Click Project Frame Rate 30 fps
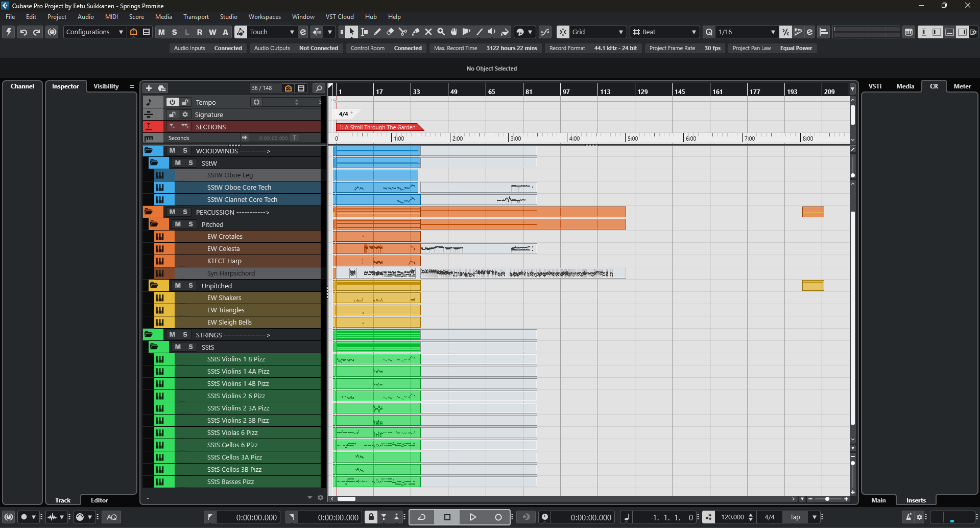 tap(685, 48)
